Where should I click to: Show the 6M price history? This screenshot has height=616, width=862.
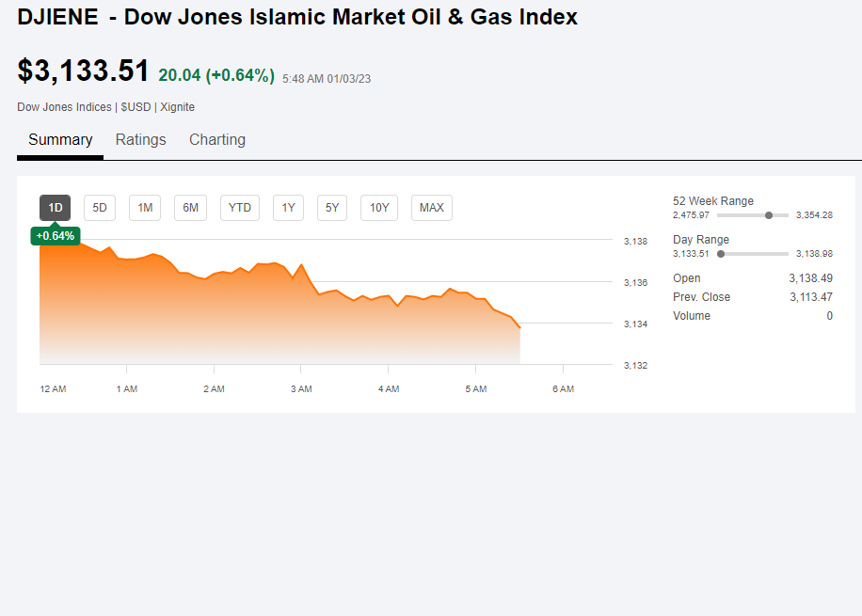point(190,207)
